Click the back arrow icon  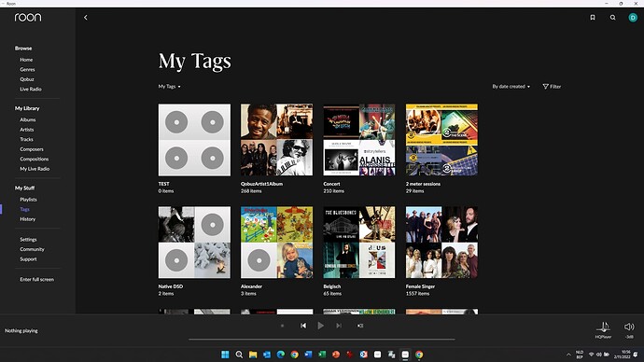click(86, 17)
